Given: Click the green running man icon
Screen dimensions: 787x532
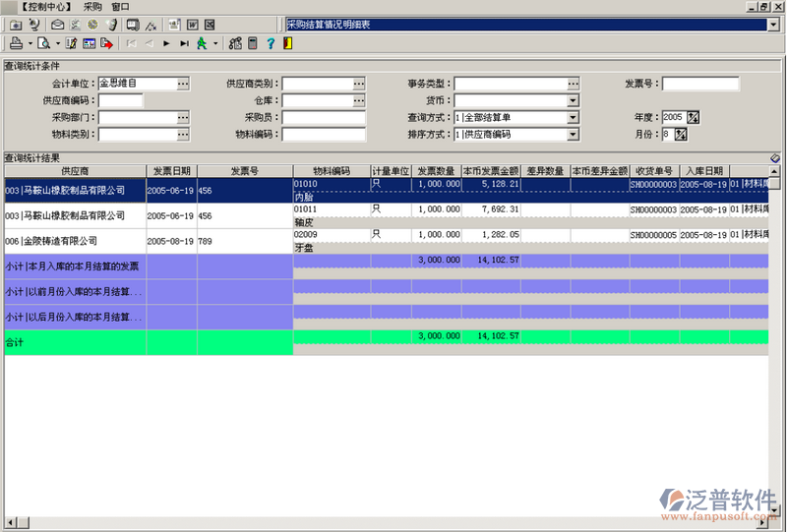Looking at the screenshot, I should [202, 43].
